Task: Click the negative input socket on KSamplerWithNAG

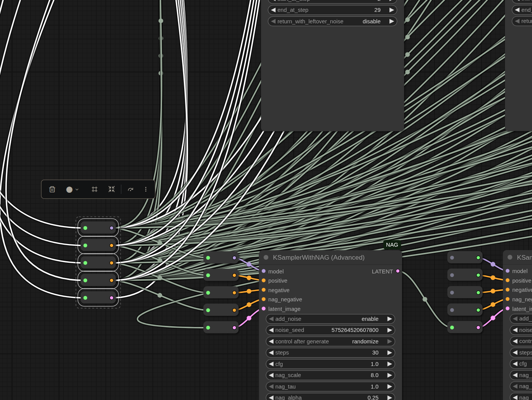Action: click(264, 290)
